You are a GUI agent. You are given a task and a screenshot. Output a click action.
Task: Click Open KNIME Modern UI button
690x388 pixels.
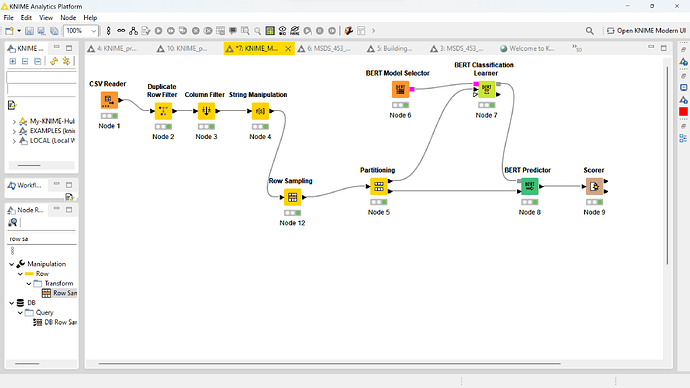click(x=646, y=31)
